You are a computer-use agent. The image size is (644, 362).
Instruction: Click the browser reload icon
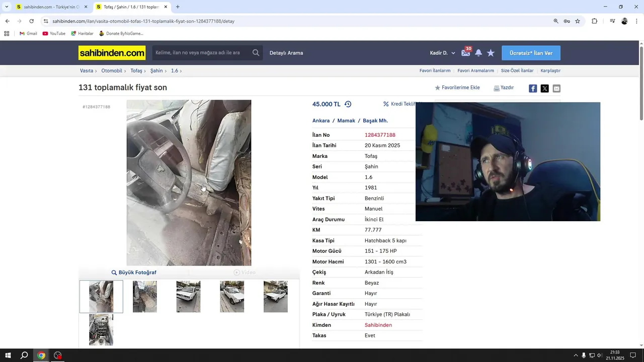pyautogui.click(x=31, y=21)
